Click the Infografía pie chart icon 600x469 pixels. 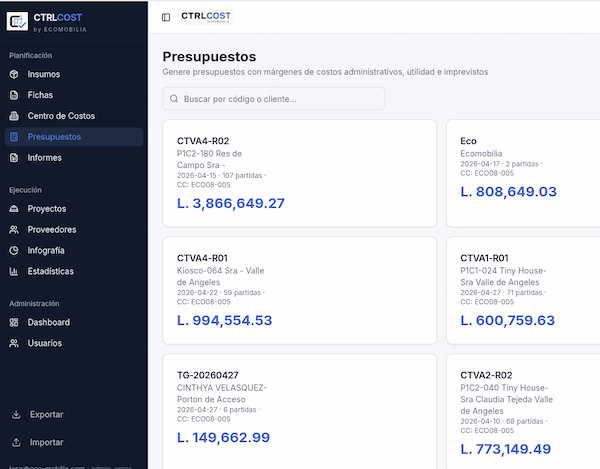tap(14, 251)
